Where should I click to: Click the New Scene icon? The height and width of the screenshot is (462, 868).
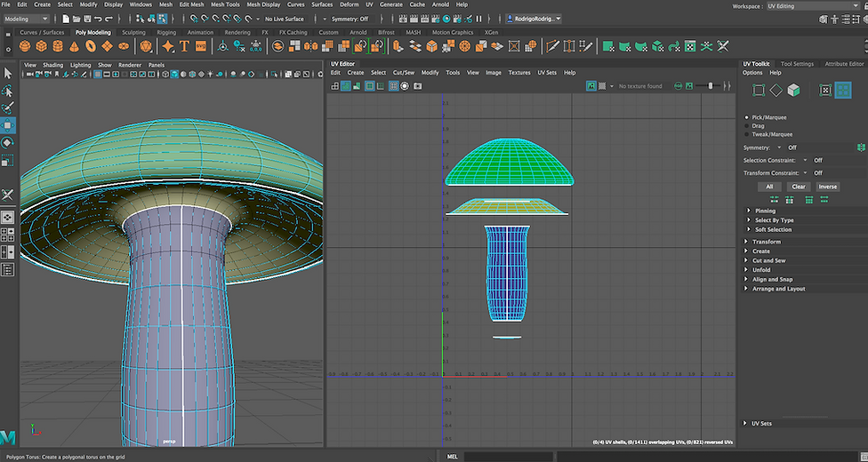coord(65,19)
